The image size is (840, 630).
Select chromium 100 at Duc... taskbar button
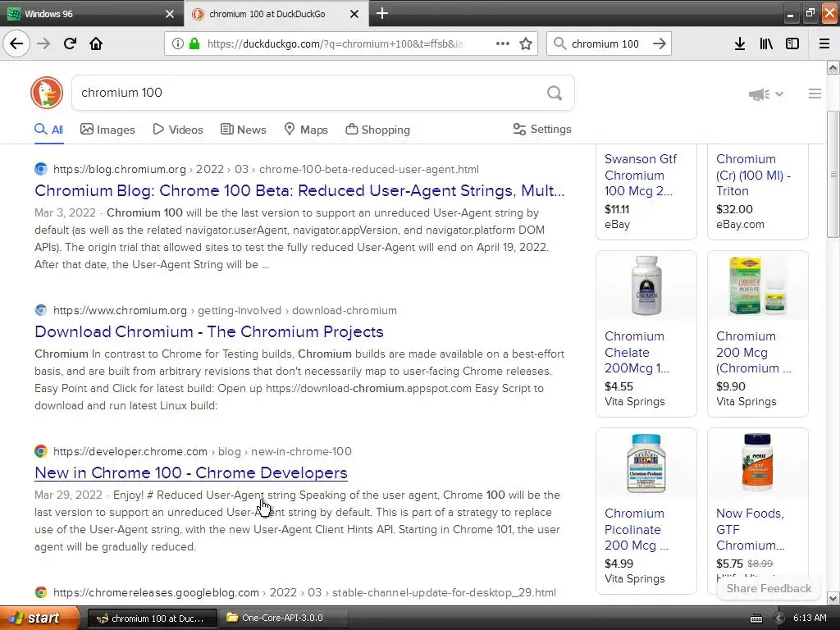pos(152,619)
